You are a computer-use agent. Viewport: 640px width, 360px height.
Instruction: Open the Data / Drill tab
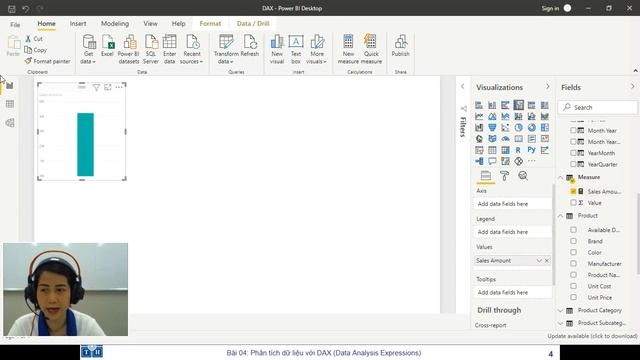253,24
